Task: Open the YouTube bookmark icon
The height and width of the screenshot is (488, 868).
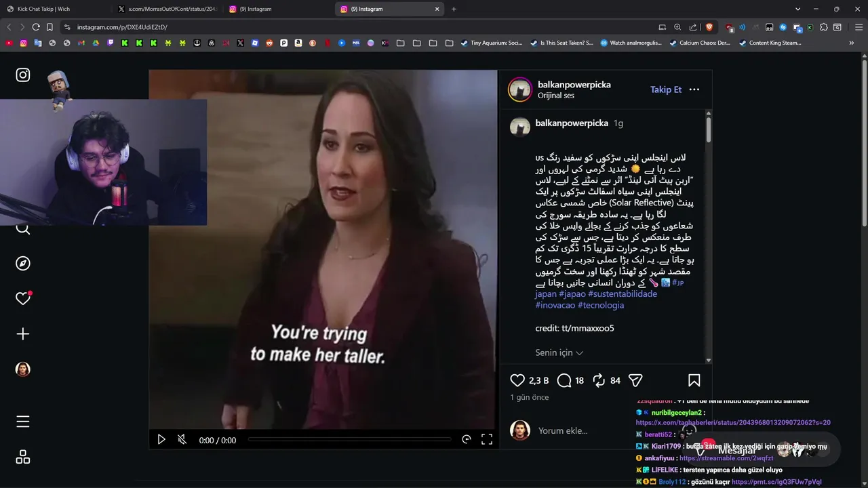Action: point(9,43)
